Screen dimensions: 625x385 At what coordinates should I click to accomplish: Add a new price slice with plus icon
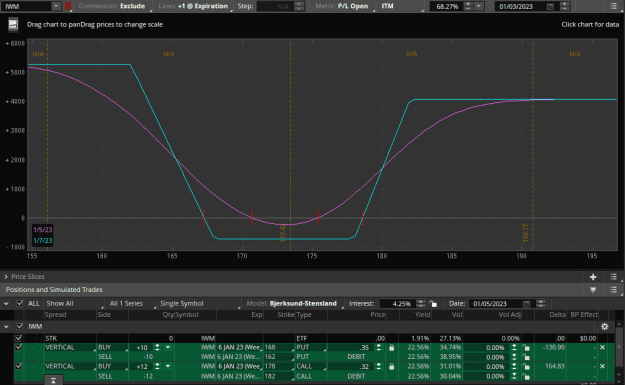593,277
